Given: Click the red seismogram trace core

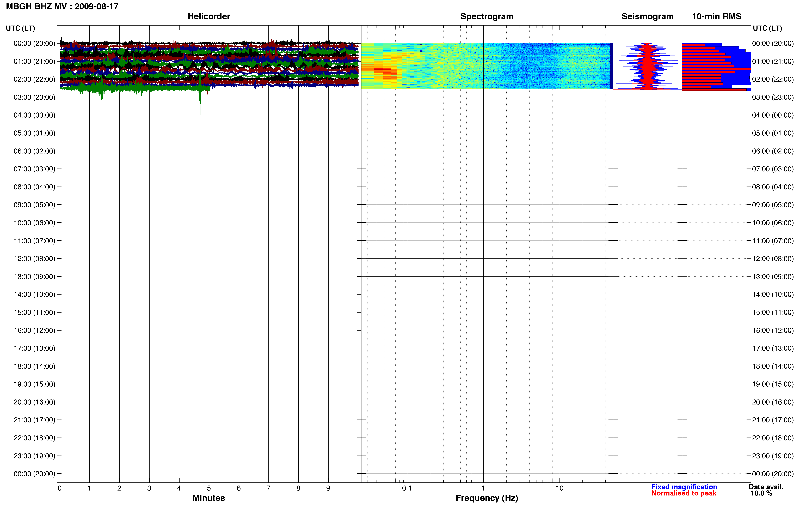Looking at the screenshot, I should point(647,66).
